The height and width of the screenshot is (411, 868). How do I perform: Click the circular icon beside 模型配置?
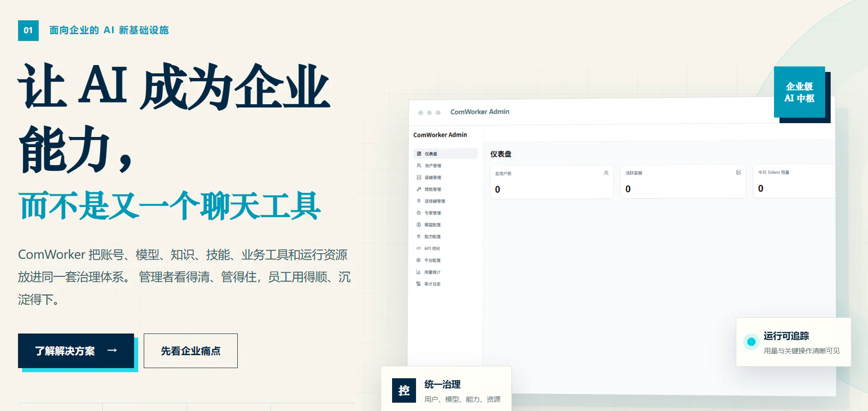click(419, 225)
